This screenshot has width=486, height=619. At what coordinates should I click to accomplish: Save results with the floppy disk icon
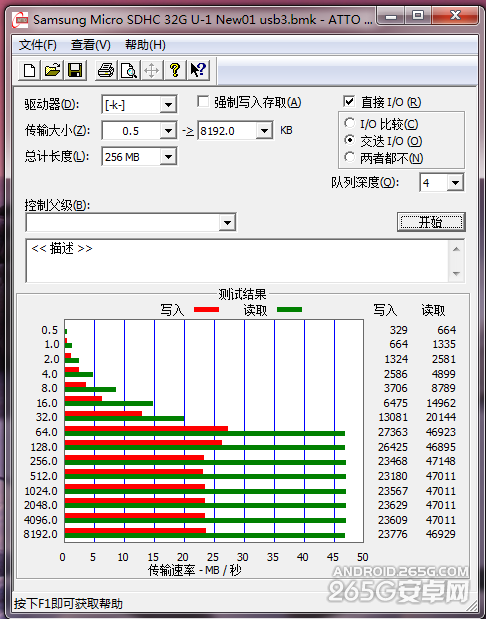75,71
